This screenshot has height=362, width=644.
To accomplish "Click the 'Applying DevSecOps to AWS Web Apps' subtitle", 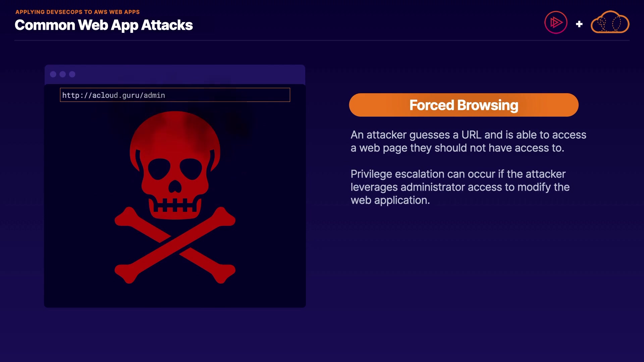I will (x=77, y=12).
